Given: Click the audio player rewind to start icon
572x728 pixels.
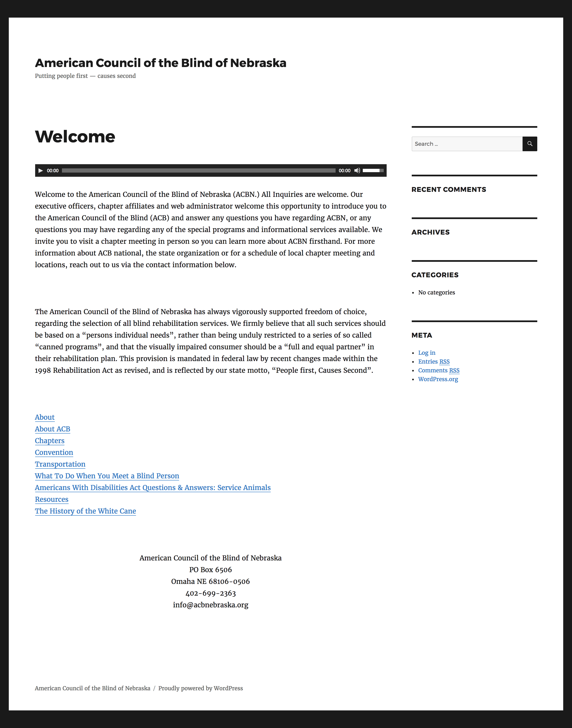Looking at the screenshot, I should 41,170.
